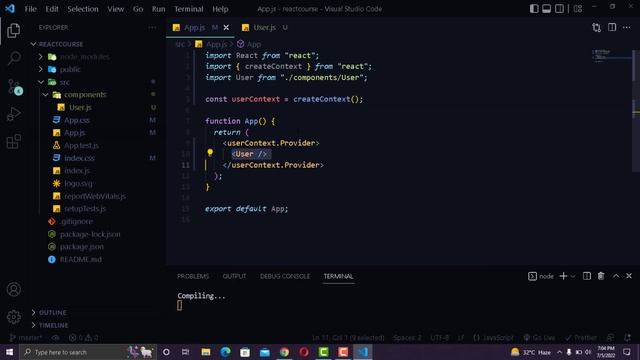
Task: Open the new terminal profile dropdown arrow
Action: (573, 276)
